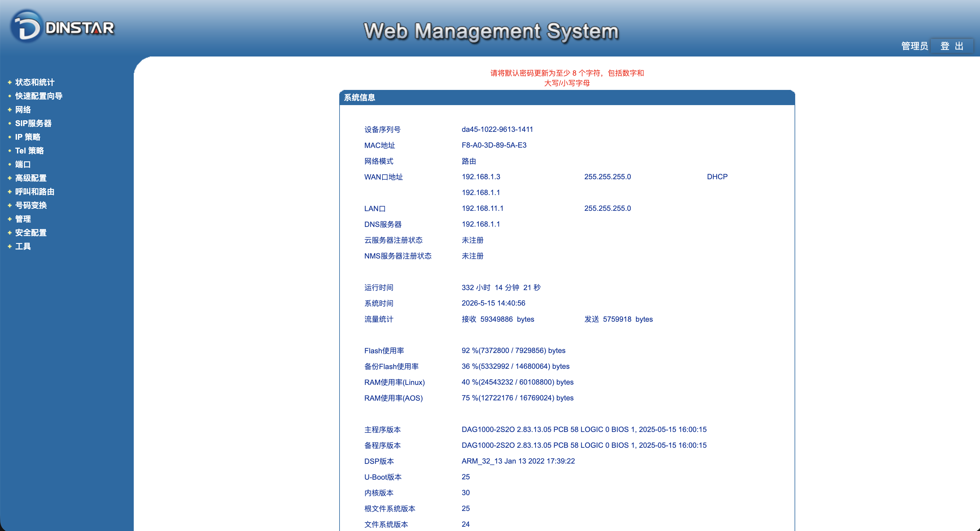Image resolution: width=980 pixels, height=531 pixels.
Task: Select sent 5759918 bytes value
Action: 619,319
